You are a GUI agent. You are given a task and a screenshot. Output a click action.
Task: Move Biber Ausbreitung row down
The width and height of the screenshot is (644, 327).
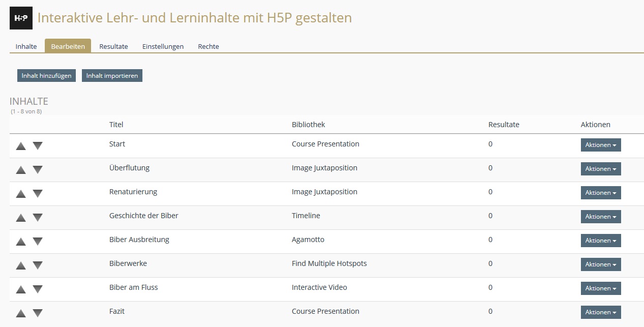coord(38,242)
